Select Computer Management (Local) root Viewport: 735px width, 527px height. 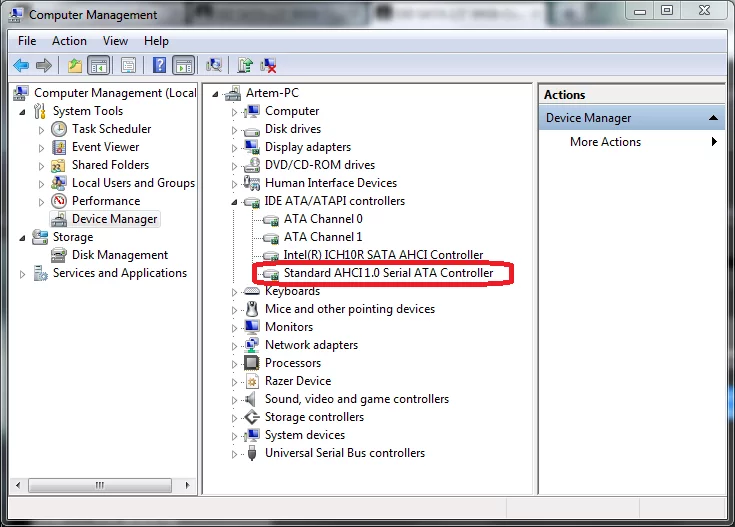[115, 93]
